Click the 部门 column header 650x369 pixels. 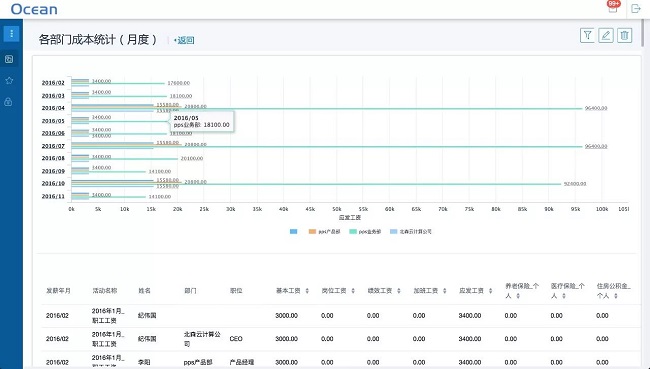190,291
